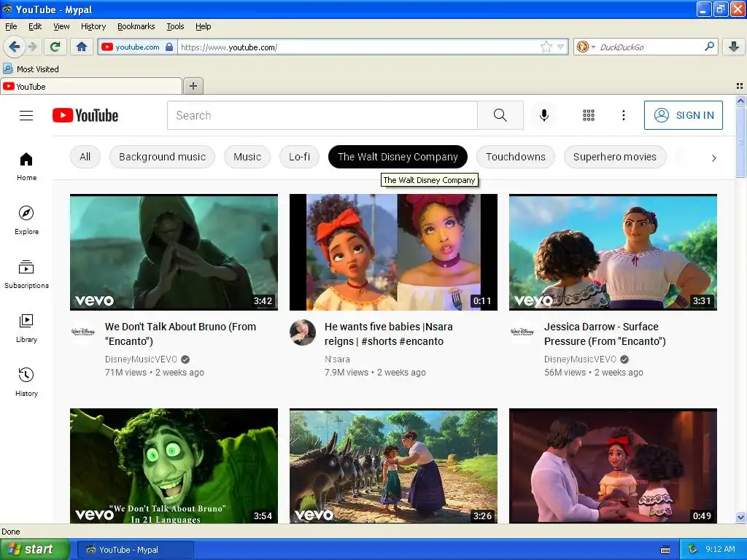The image size is (747, 560).
Task: Click the YouTube search magnifier button
Action: [500, 115]
